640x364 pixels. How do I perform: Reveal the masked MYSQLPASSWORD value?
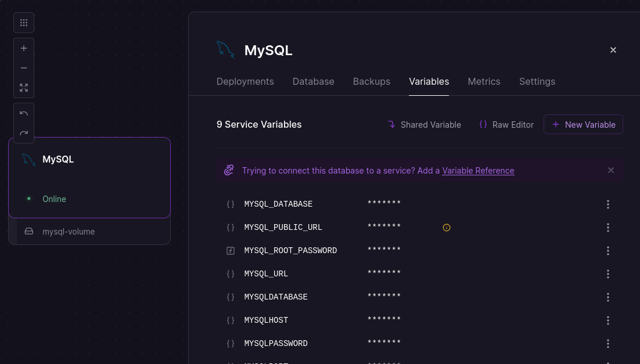[x=384, y=344]
